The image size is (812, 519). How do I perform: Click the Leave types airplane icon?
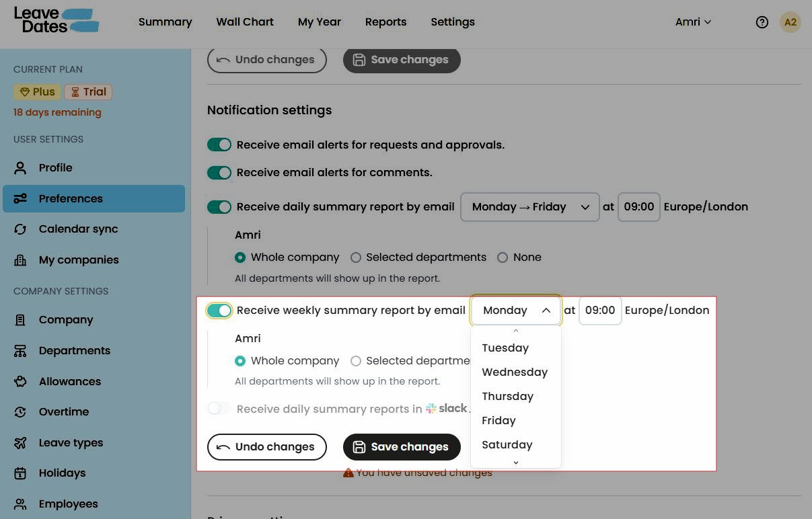pos(20,443)
